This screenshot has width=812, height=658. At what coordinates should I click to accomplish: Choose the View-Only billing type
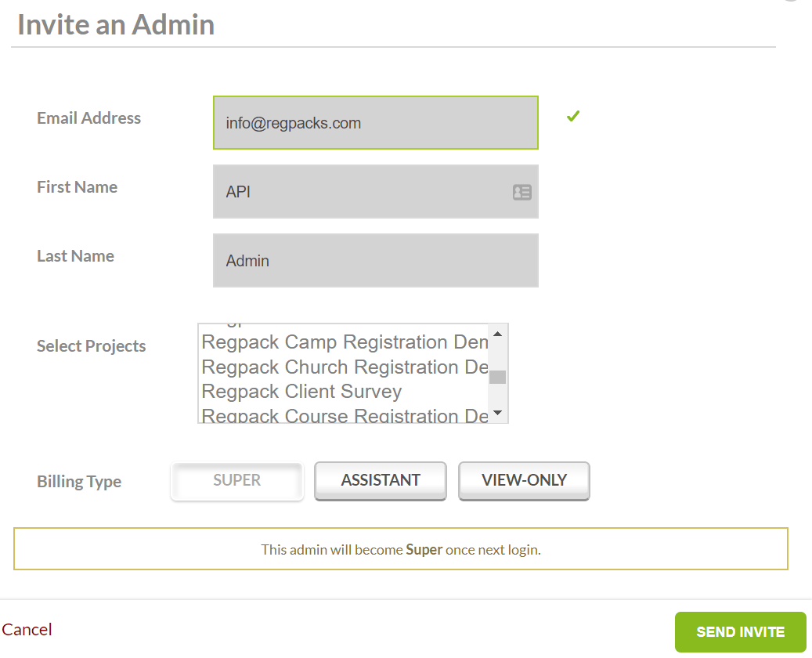(524, 481)
